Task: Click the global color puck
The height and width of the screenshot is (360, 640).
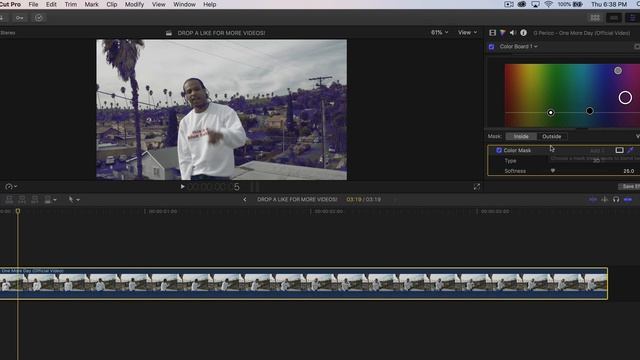Action: (625, 98)
